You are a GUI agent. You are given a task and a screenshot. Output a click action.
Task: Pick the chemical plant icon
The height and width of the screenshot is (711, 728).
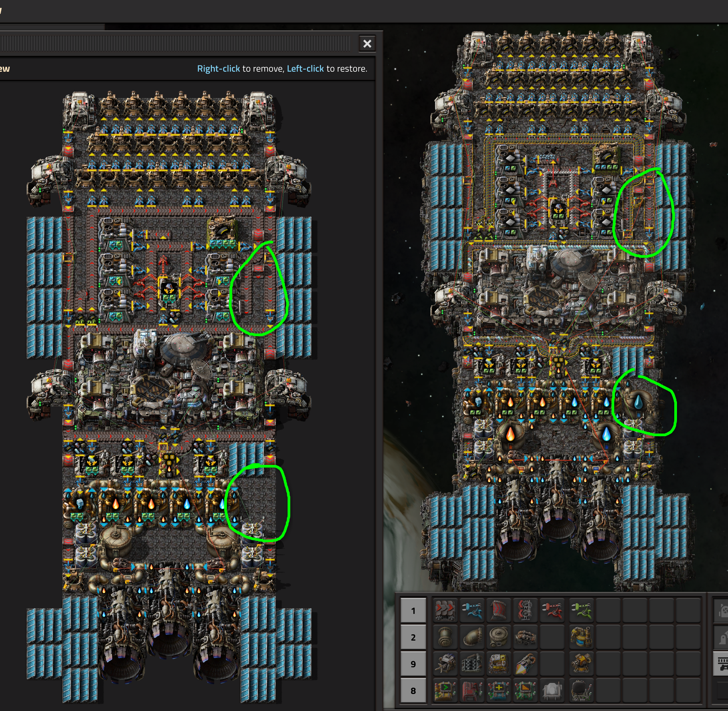[582, 637]
